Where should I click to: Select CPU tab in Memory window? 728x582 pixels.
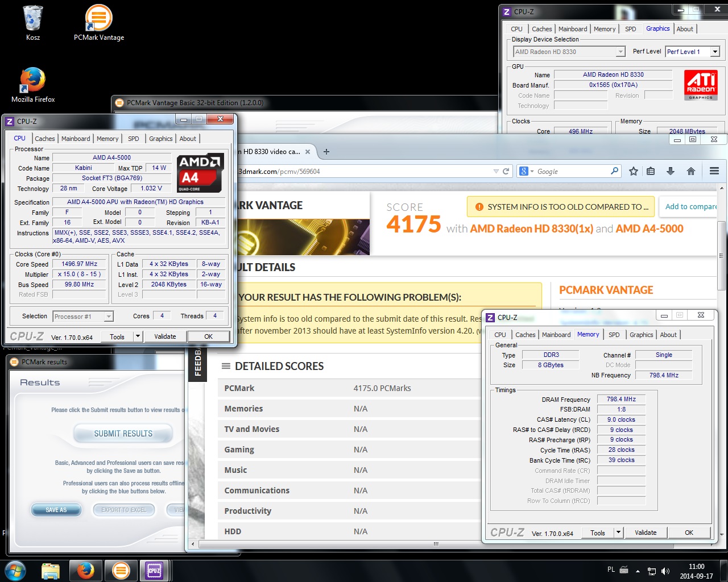coord(500,335)
